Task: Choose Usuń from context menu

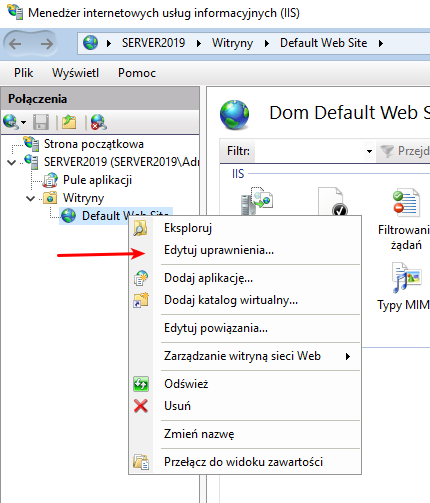Action: (177, 406)
